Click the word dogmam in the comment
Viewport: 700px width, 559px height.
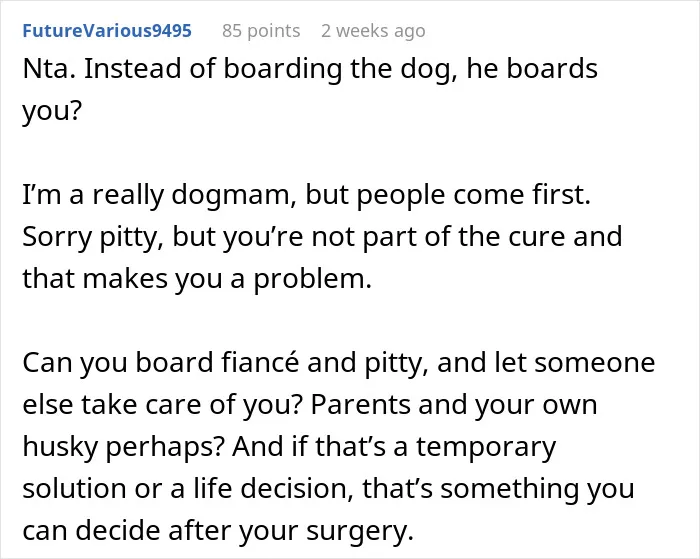point(230,196)
